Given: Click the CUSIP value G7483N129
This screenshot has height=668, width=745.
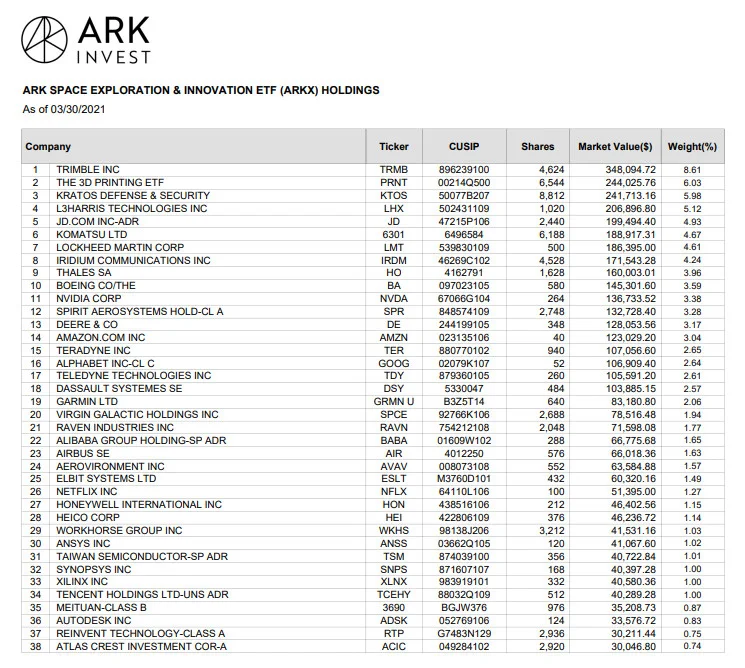Looking at the screenshot, I should [464, 633].
